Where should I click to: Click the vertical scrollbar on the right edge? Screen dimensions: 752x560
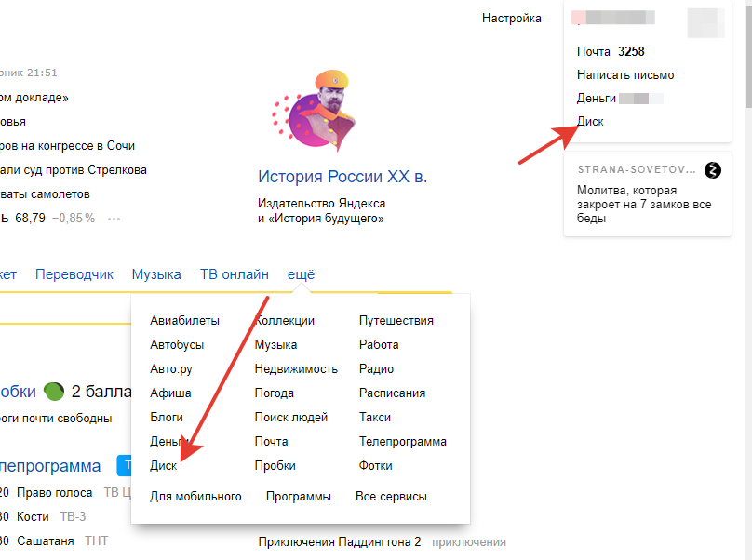pyautogui.click(x=747, y=56)
